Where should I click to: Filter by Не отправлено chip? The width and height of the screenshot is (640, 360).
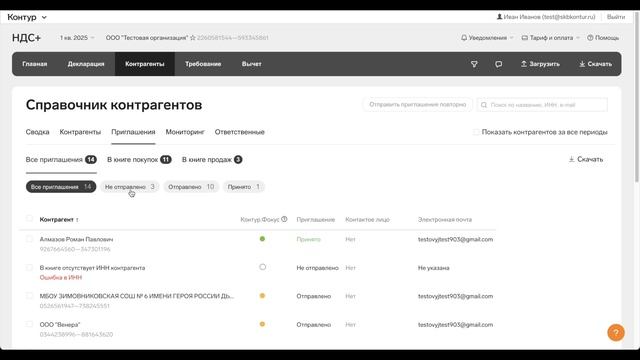(130, 187)
